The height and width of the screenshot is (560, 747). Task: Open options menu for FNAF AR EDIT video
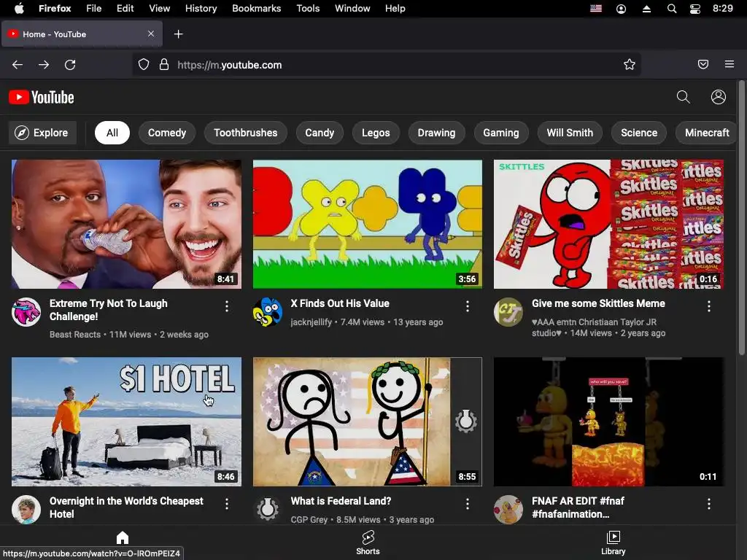[x=709, y=505]
